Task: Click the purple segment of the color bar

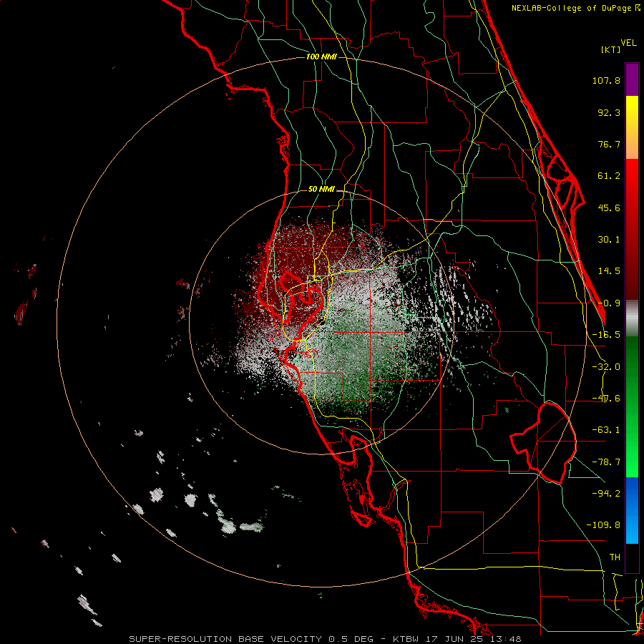Action: (x=632, y=79)
